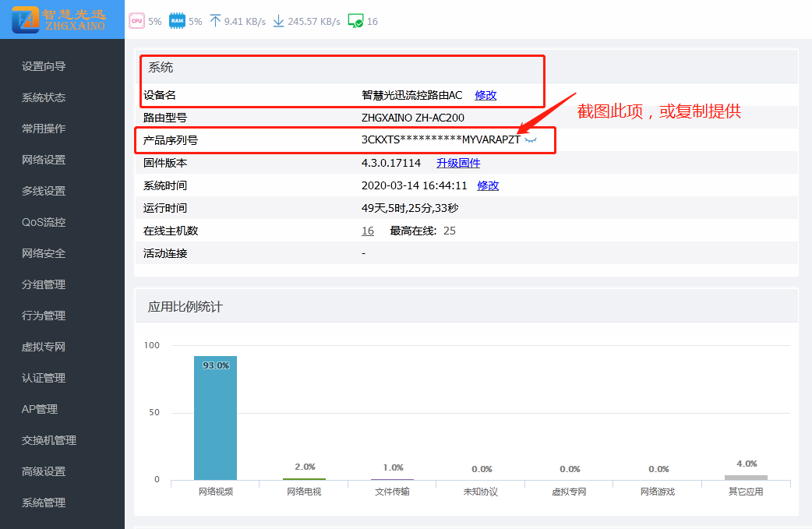Click 修改 link next to system time
This screenshot has width=812, height=529.
point(488,185)
